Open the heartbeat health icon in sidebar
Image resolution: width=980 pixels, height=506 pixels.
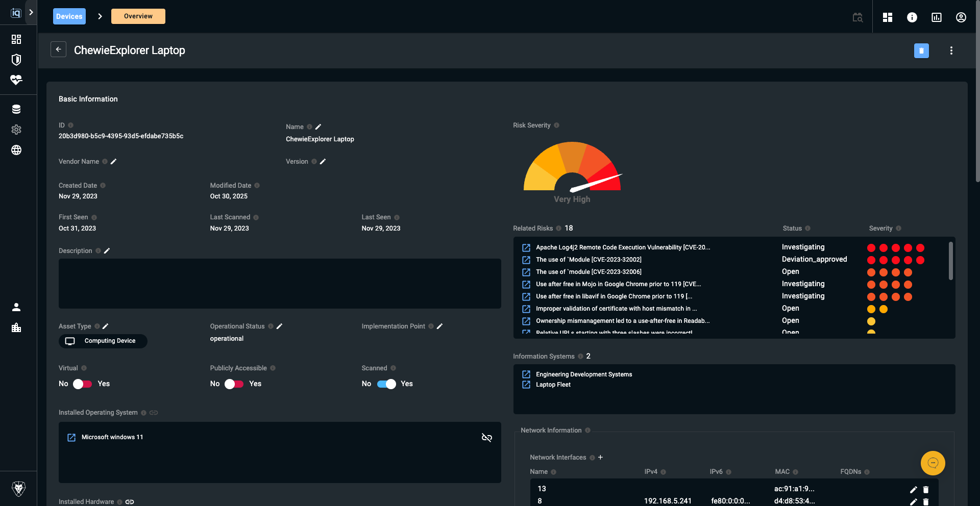(x=16, y=80)
